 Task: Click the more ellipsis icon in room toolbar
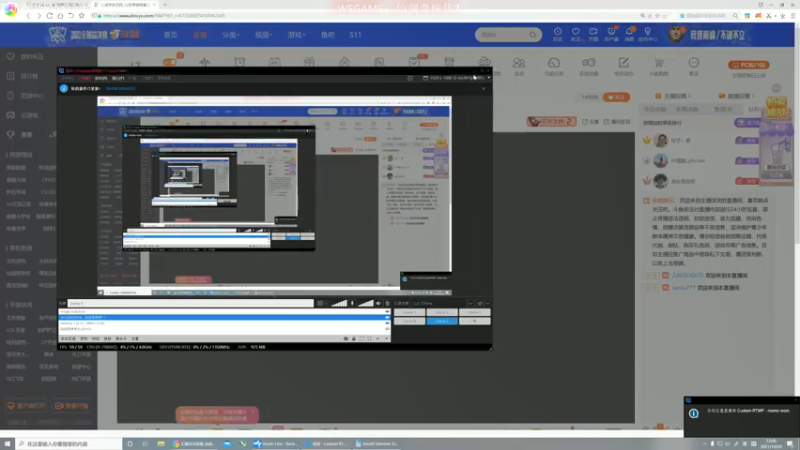coord(693,65)
